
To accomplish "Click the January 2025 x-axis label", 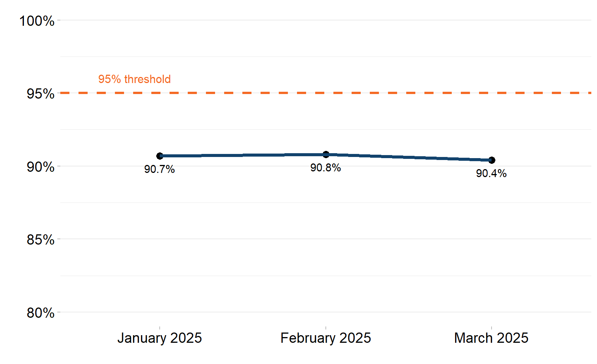I will (x=160, y=338).
